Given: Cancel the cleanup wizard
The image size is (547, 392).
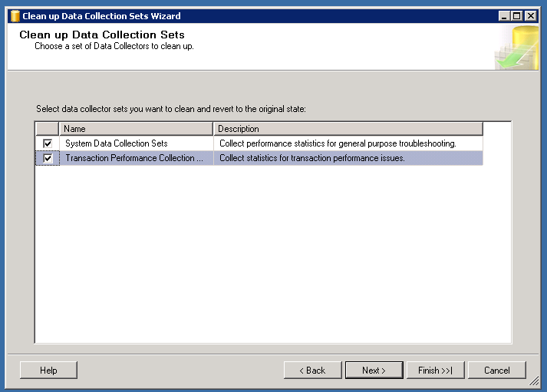Looking at the screenshot, I should (x=496, y=371).
